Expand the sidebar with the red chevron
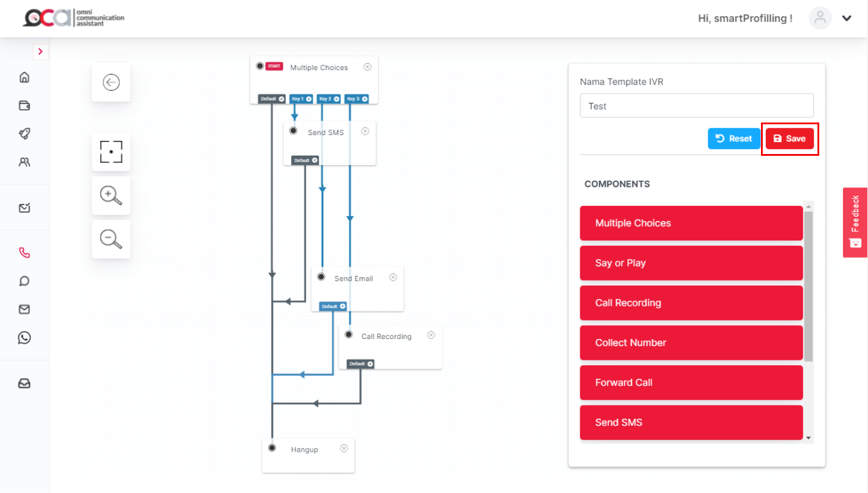Screen dimensions: 868x493 40,52
